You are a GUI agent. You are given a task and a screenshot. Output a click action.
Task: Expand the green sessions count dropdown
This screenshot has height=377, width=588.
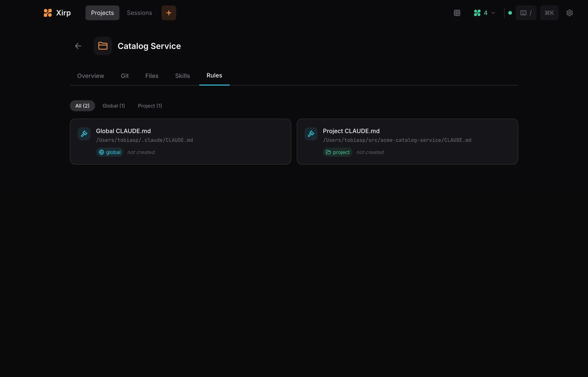point(484,13)
